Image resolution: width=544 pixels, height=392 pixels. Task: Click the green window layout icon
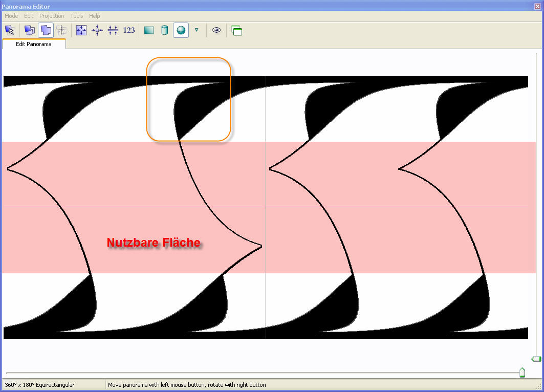tap(236, 30)
